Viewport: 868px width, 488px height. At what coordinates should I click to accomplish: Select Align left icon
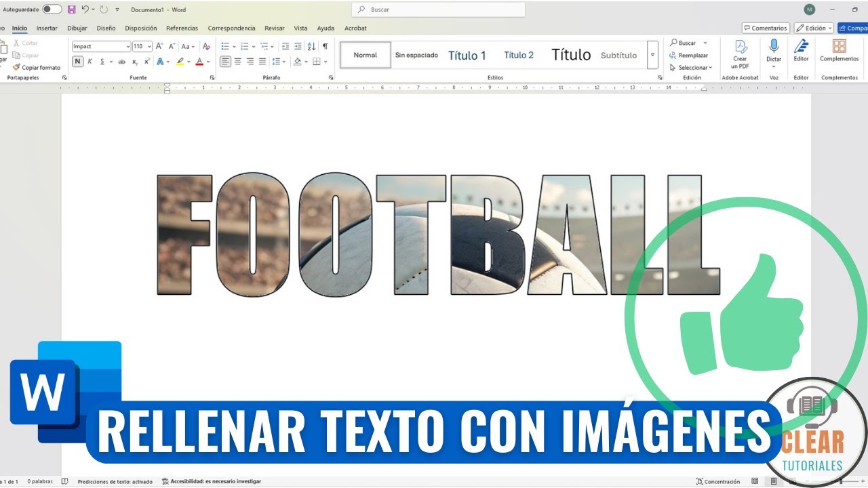(x=225, y=62)
